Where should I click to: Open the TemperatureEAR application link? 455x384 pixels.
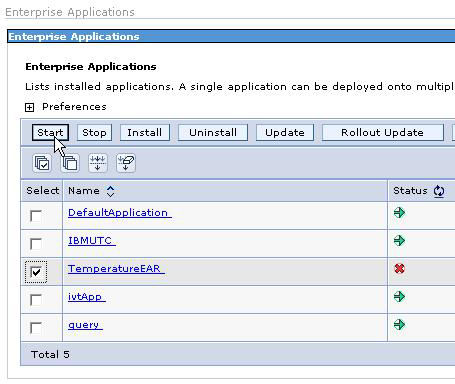tap(116, 268)
